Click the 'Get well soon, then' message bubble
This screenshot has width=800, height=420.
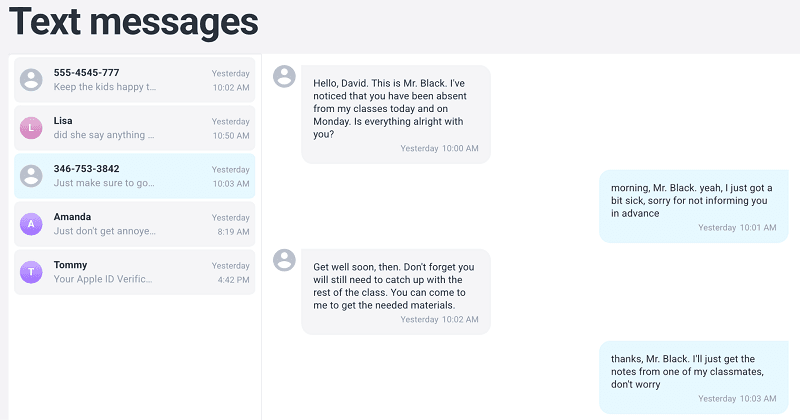[x=396, y=292]
